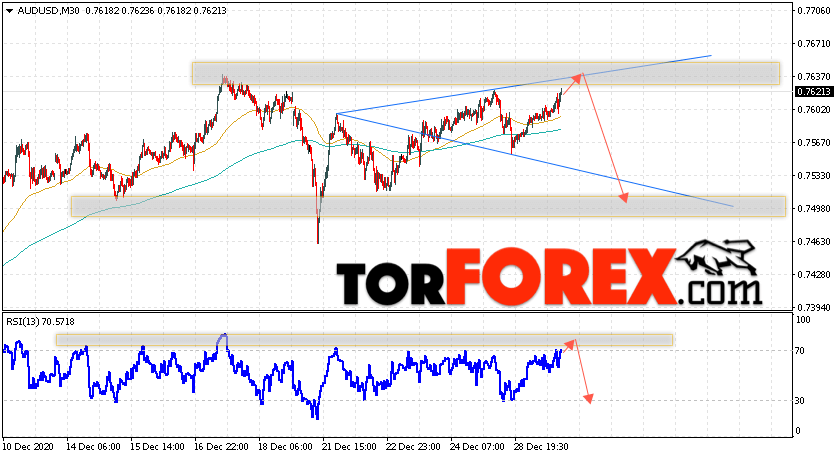
Task: Click RSI scale level 100
Action: click(x=803, y=320)
